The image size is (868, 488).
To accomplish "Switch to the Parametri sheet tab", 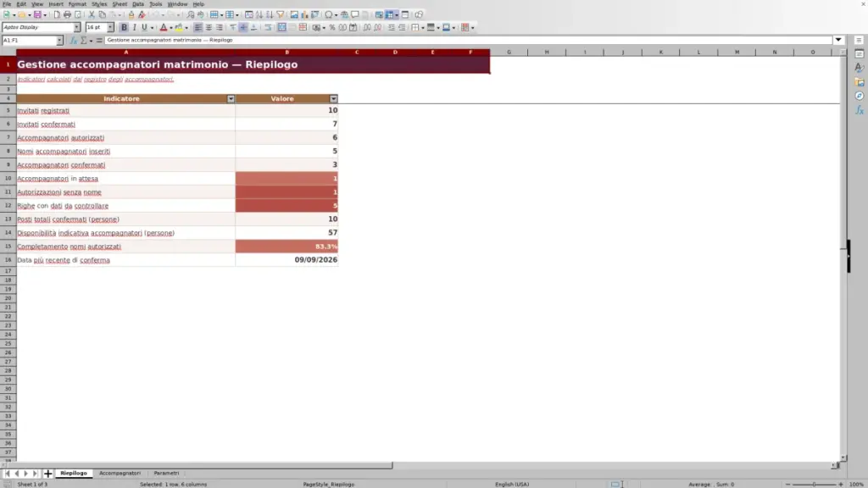I will coord(166,474).
